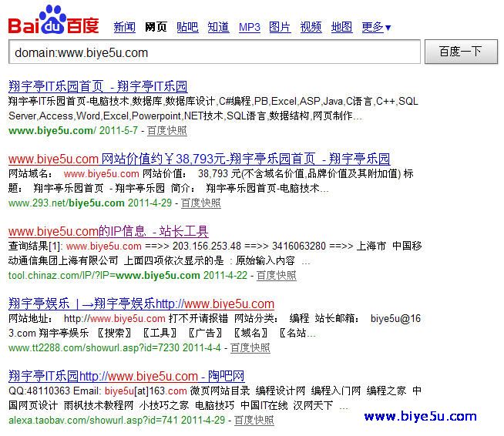
Task: Click the Baidu paw logo
Action: click(x=53, y=21)
